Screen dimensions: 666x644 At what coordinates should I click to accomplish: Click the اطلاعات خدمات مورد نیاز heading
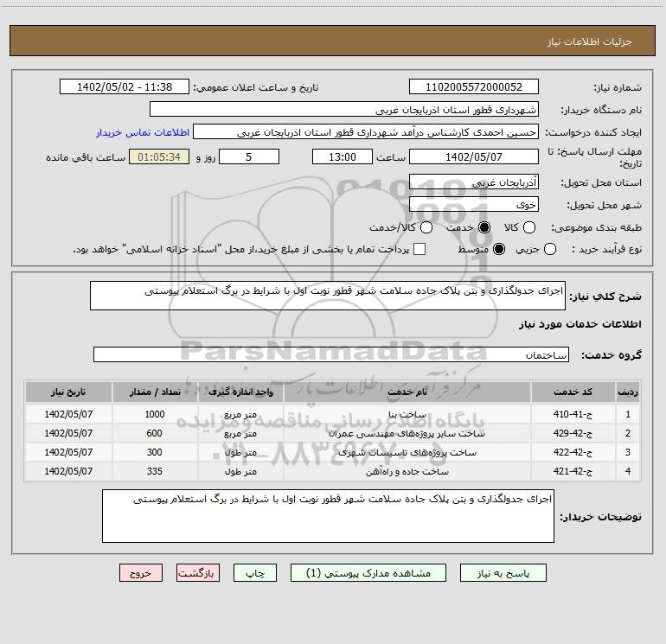pyautogui.click(x=580, y=324)
